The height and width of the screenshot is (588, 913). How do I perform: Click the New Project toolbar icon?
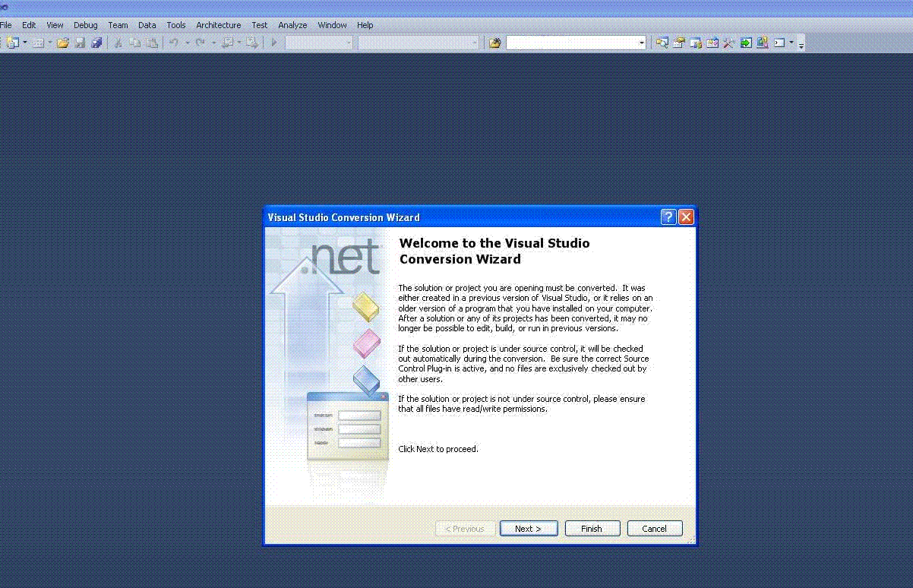(12, 43)
